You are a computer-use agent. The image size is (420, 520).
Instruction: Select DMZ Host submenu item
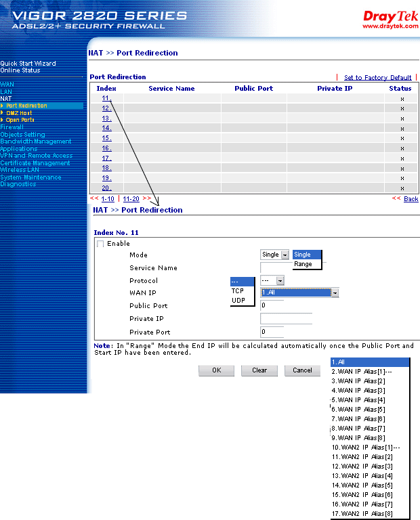[x=19, y=113]
